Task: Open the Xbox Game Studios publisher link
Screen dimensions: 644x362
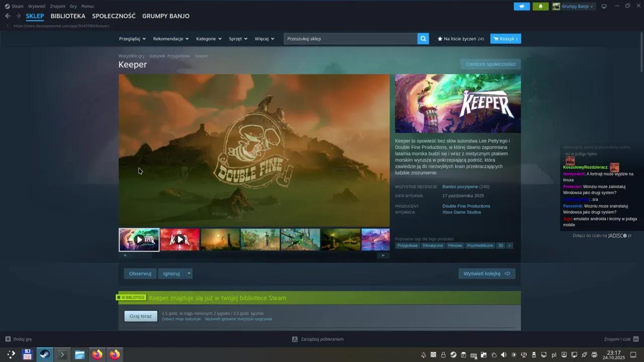Action: tap(462, 212)
